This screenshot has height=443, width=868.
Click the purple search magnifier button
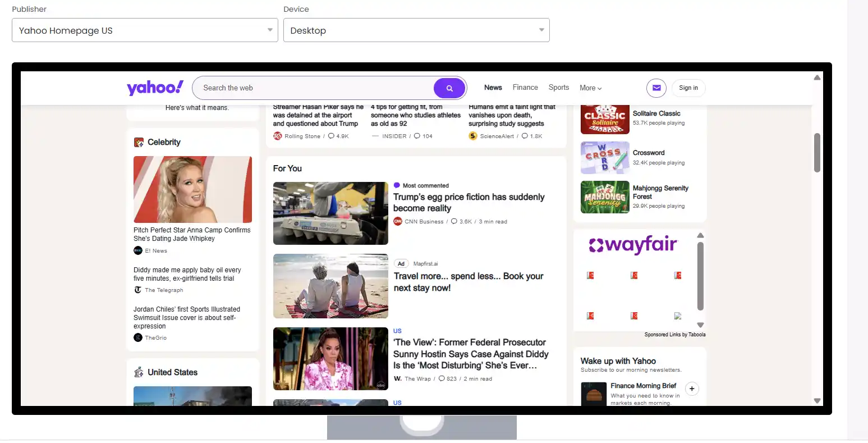click(x=449, y=88)
